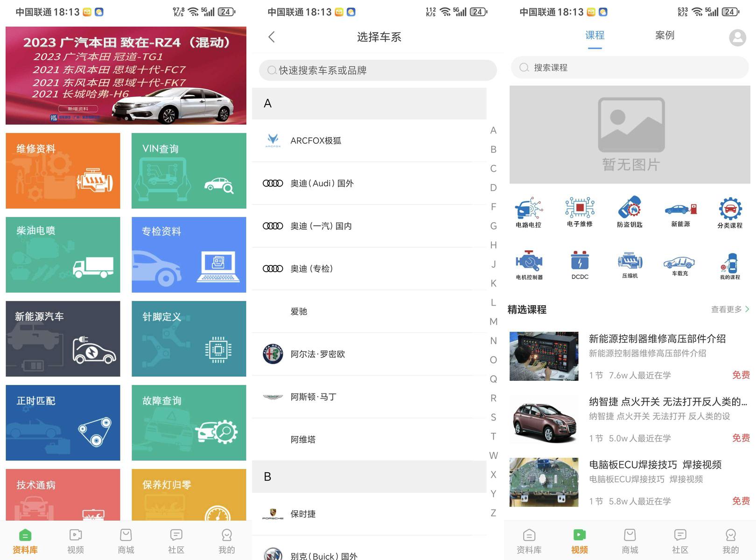
Task: Focus the 搜索课程 search field
Action: 630,68
